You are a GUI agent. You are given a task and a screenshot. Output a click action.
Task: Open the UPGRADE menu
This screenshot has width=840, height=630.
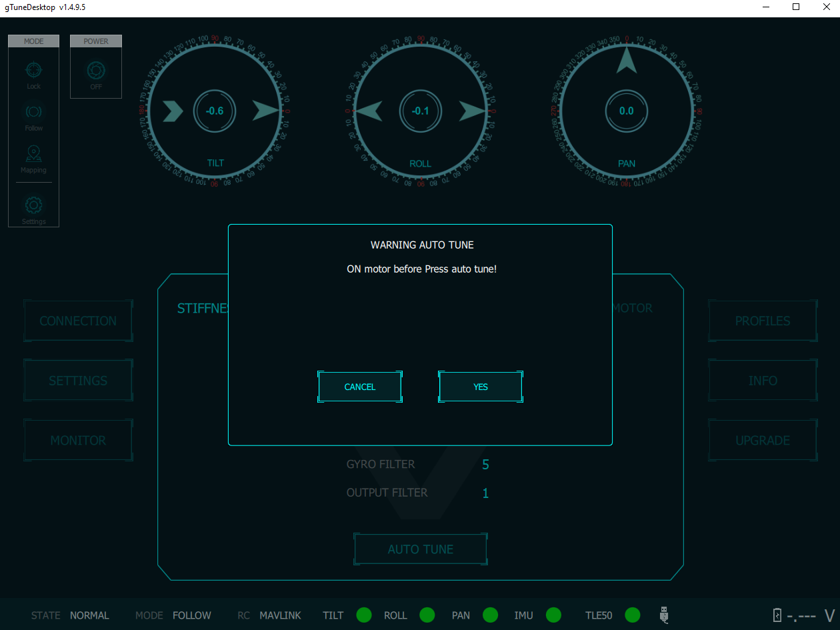point(763,441)
